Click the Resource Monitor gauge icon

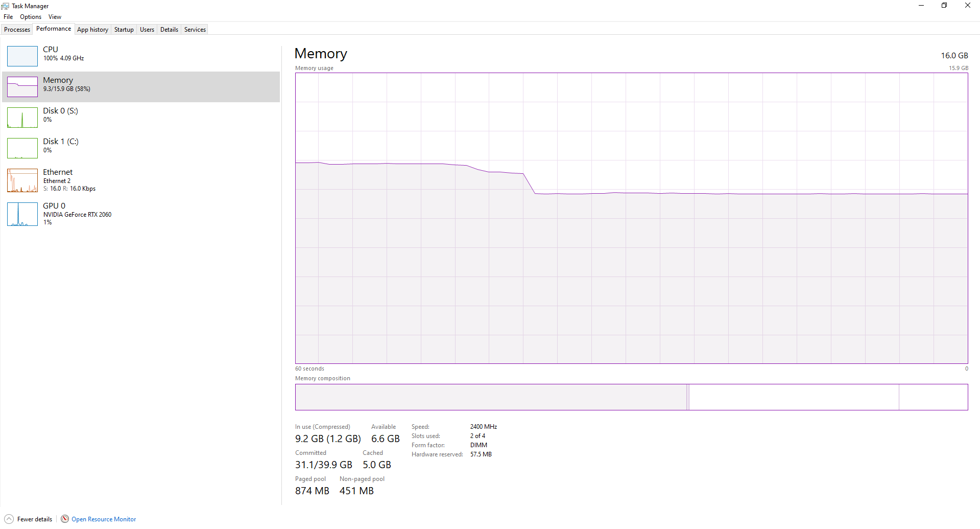point(65,519)
